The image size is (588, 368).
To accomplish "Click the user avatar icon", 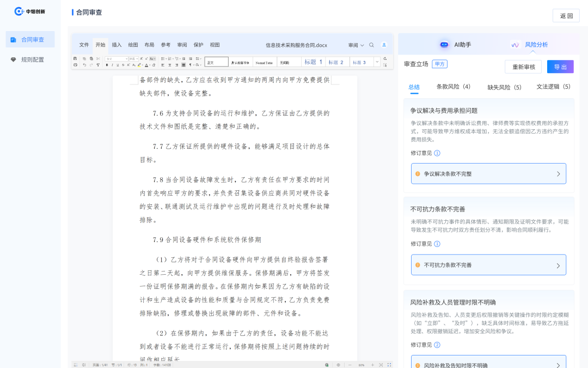I will point(384,45).
